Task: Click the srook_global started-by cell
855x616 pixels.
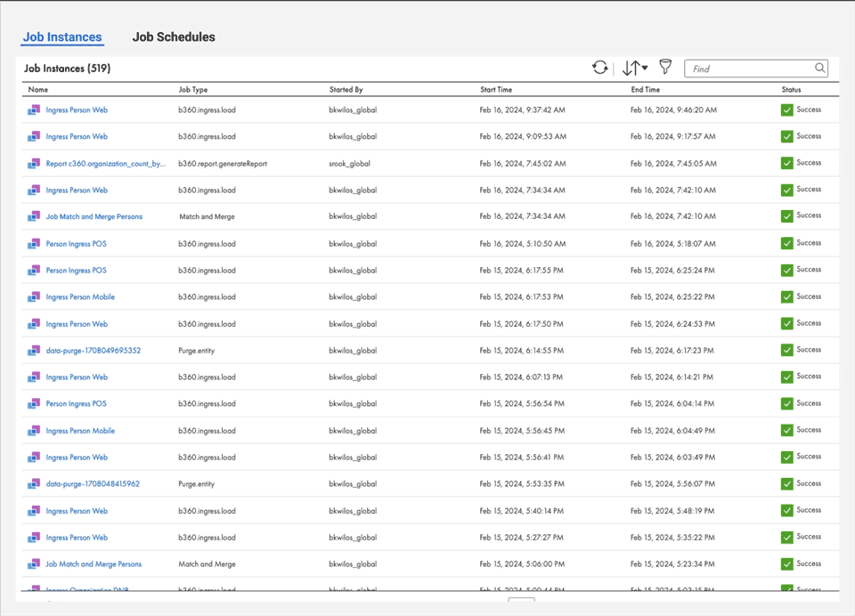Action: pos(349,164)
